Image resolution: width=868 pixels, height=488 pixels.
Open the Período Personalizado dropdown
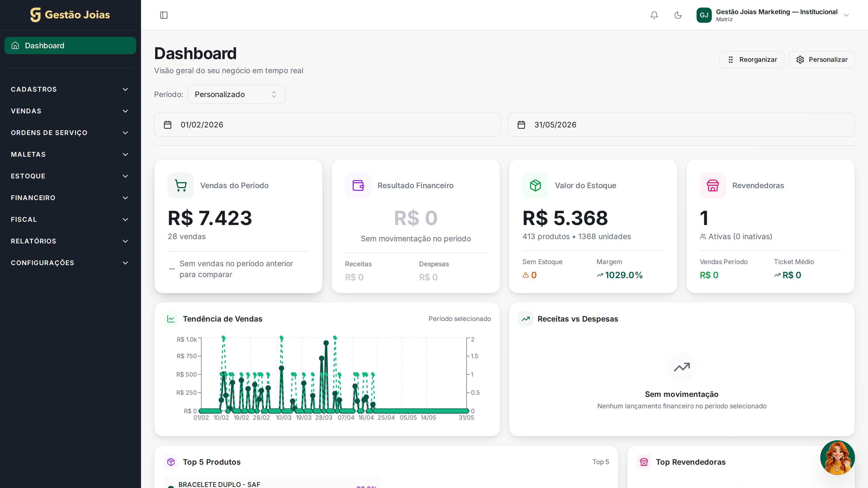tap(236, 94)
